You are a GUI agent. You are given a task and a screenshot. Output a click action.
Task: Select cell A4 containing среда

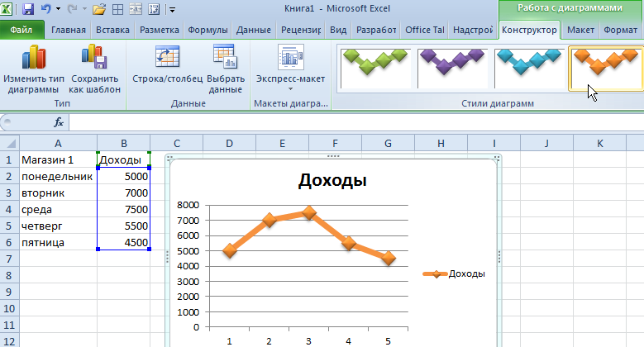(49, 209)
